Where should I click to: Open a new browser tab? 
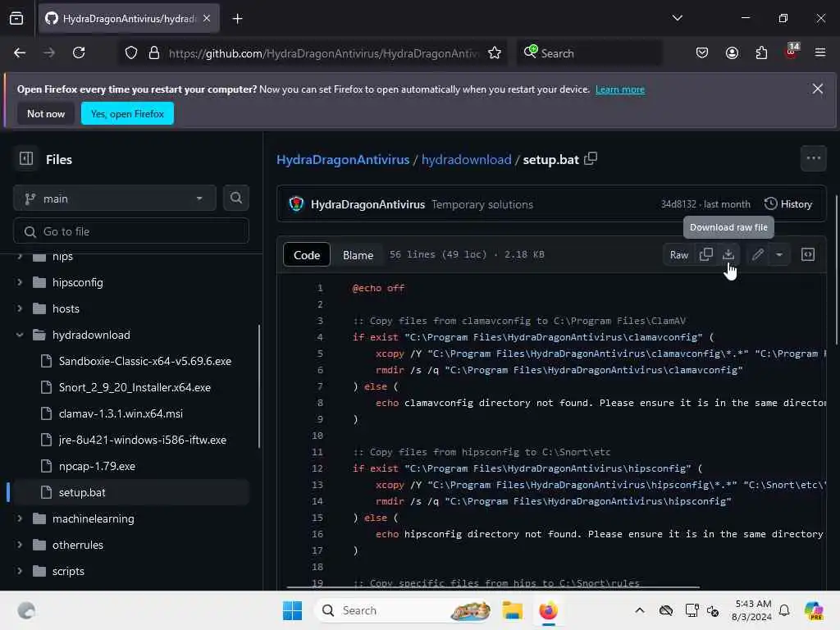click(x=237, y=19)
